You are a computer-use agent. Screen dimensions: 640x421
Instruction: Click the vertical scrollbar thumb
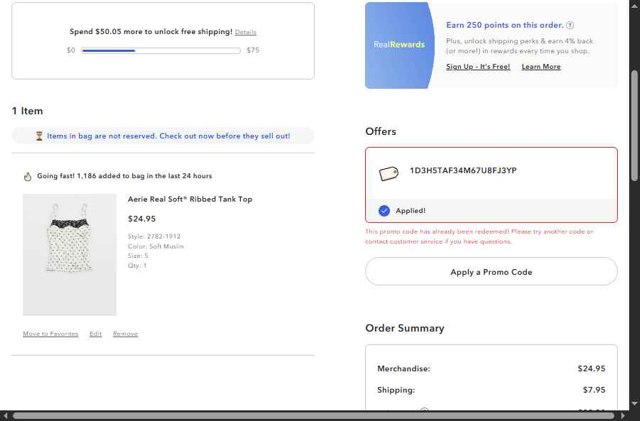coord(634,125)
